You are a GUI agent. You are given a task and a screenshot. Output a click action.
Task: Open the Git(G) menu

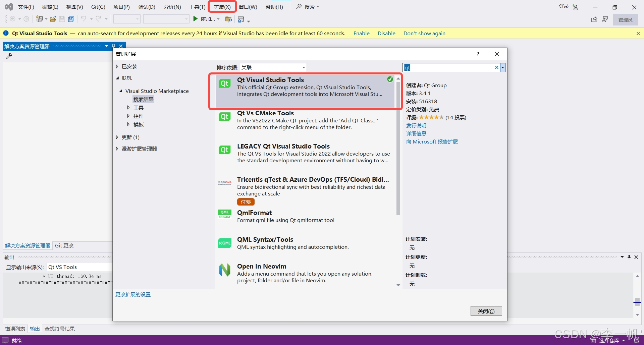click(x=98, y=7)
